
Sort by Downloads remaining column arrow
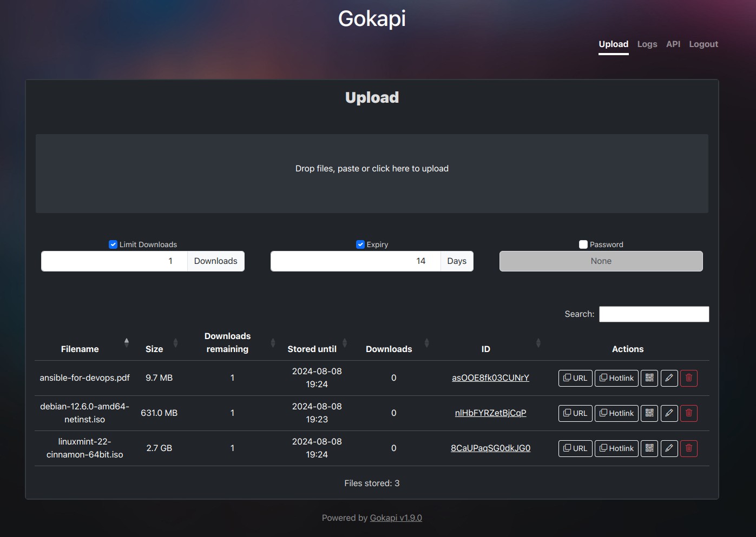273,342
